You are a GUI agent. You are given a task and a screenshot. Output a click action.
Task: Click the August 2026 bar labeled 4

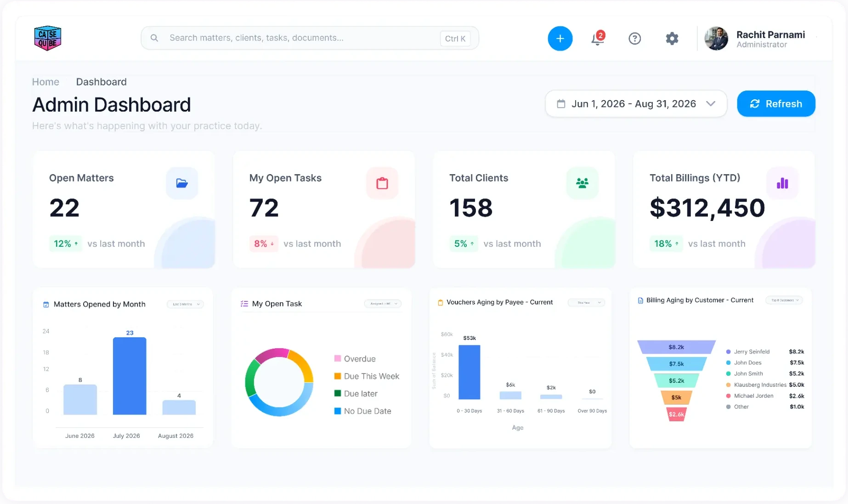pyautogui.click(x=179, y=408)
